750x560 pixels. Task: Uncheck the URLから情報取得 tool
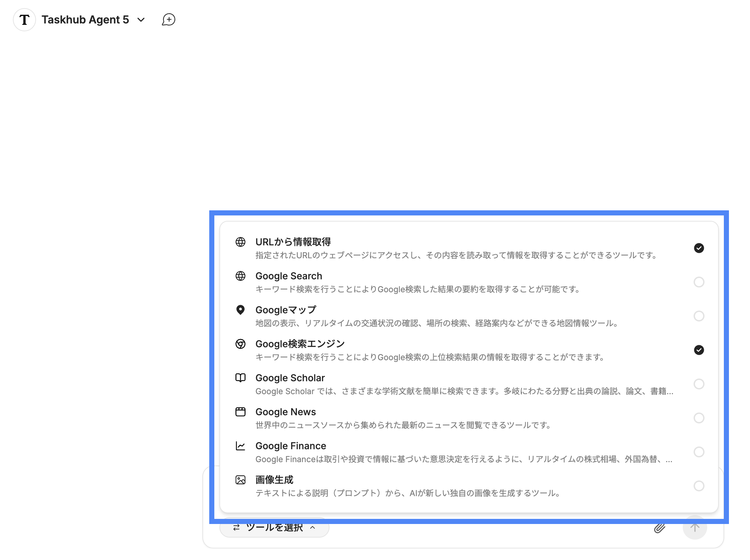coord(699,248)
